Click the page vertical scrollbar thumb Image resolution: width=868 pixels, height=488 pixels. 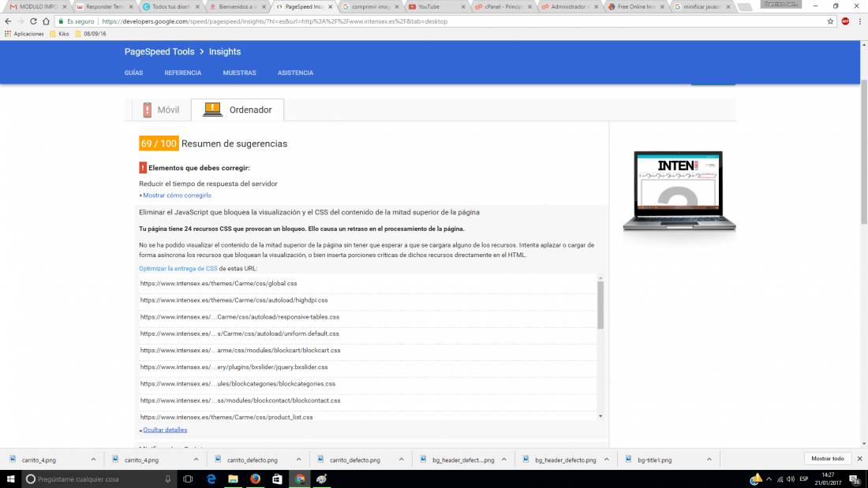(863, 151)
